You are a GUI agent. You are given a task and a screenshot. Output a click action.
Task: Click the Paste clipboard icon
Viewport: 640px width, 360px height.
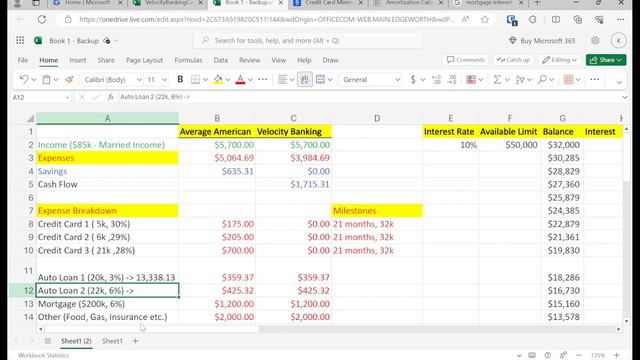click(47, 80)
